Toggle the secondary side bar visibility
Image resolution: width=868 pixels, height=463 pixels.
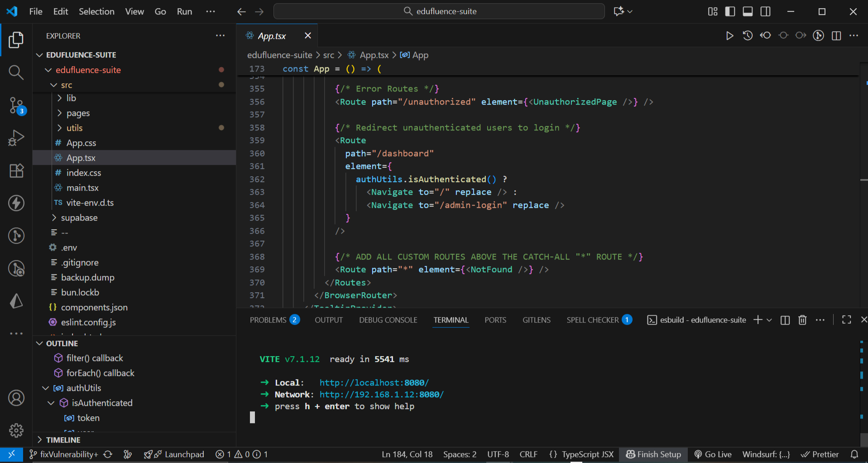coord(765,11)
